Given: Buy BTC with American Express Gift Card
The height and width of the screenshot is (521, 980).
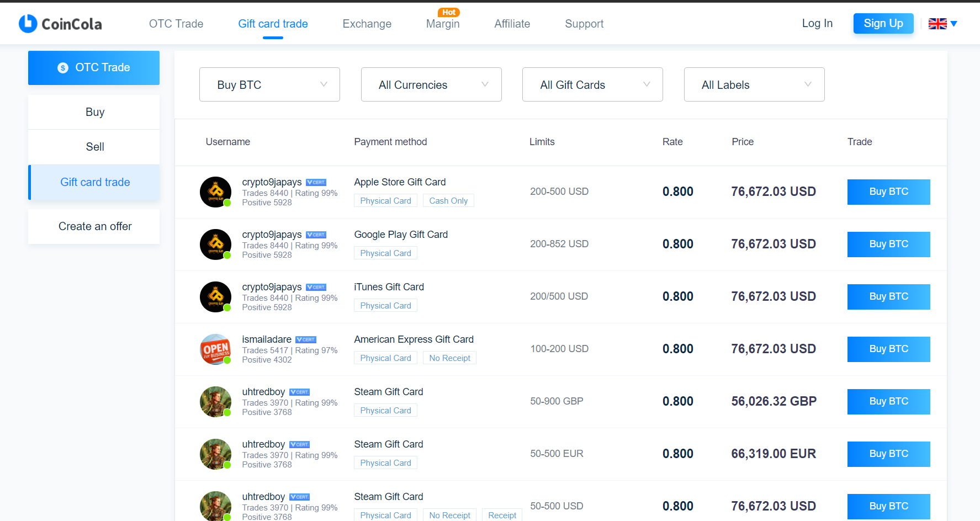Looking at the screenshot, I should [888, 349].
